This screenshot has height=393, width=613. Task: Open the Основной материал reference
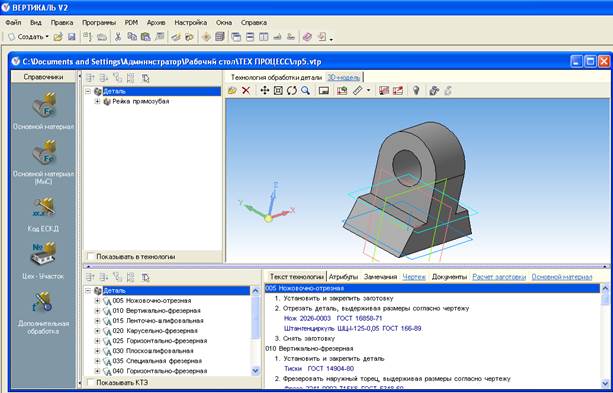(x=43, y=110)
